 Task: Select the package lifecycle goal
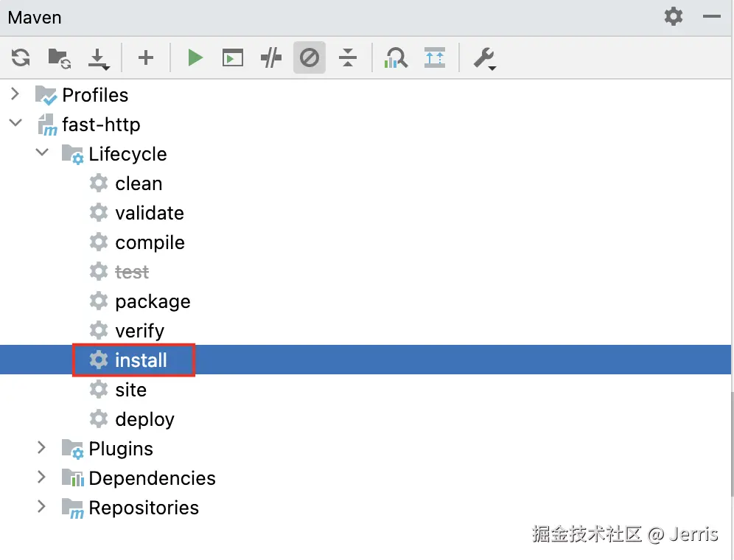click(x=153, y=302)
